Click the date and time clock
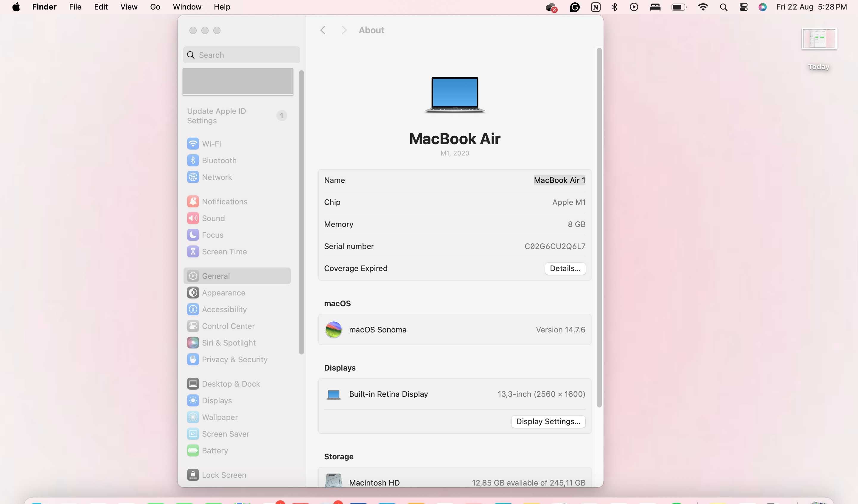The image size is (858, 504). click(811, 7)
